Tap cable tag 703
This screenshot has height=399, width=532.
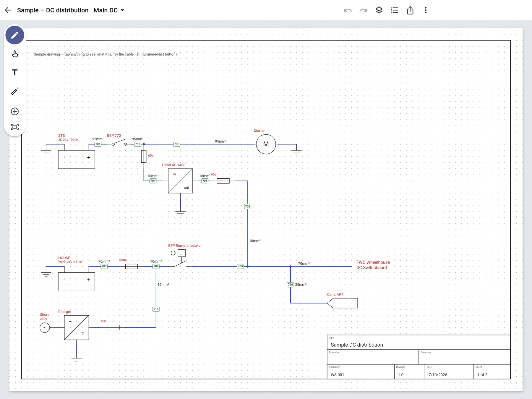[177, 144]
